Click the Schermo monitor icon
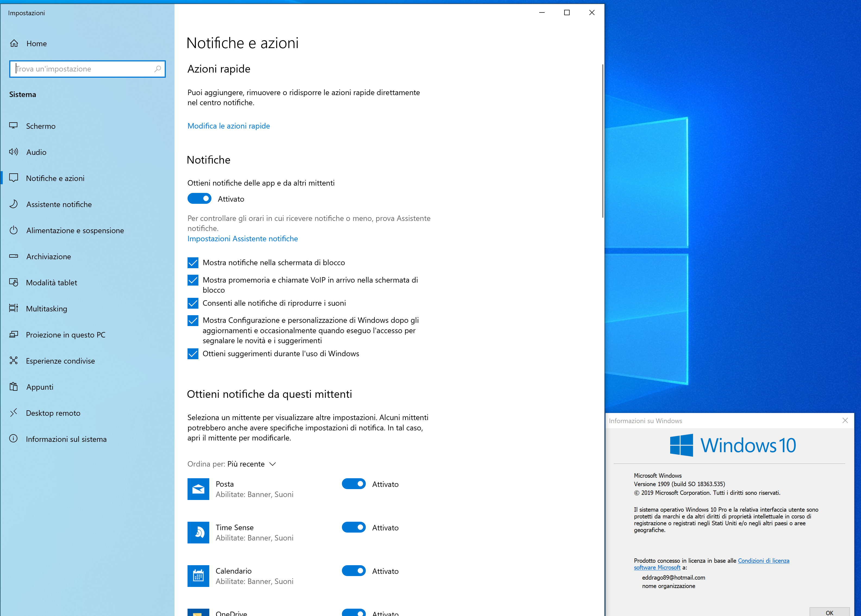This screenshot has height=616, width=861. coord(14,126)
